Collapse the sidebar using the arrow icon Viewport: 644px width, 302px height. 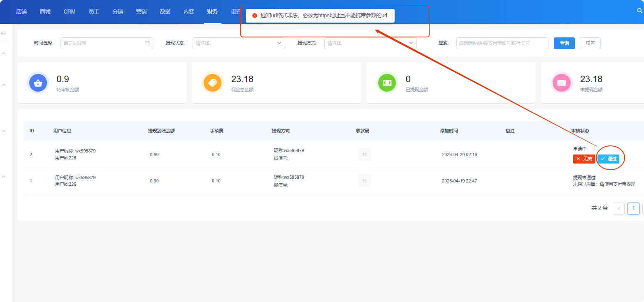click(x=3, y=33)
